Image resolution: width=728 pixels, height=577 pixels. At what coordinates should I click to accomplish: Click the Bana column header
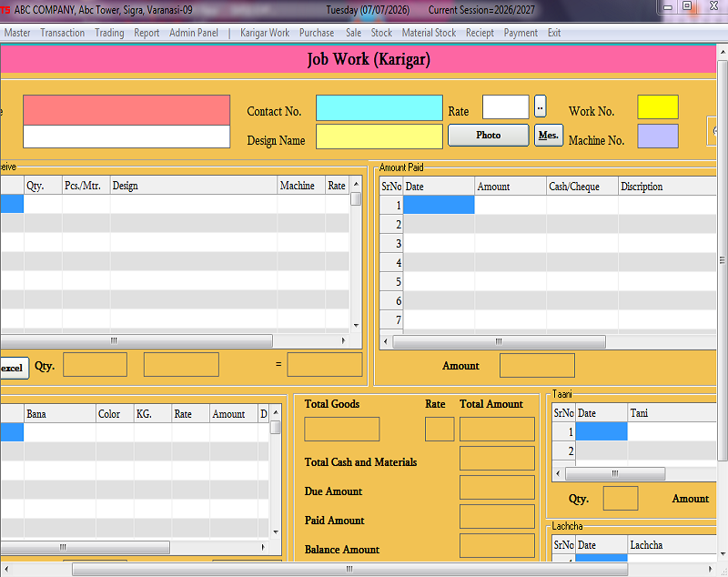[x=60, y=413]
